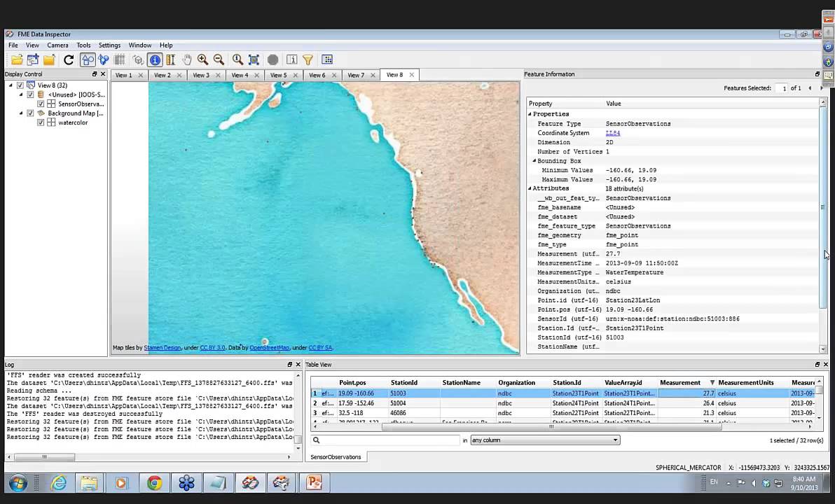Activate the Zoom Out magnifier tool

219,60
